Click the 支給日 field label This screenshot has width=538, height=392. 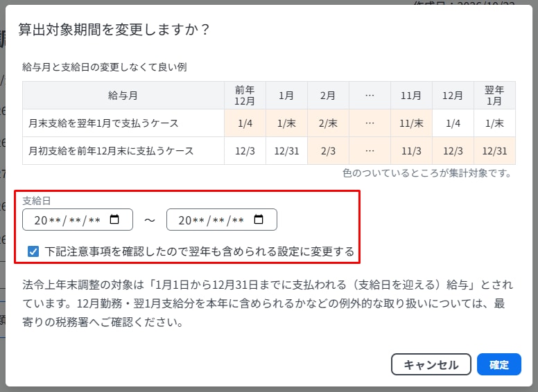37,200
